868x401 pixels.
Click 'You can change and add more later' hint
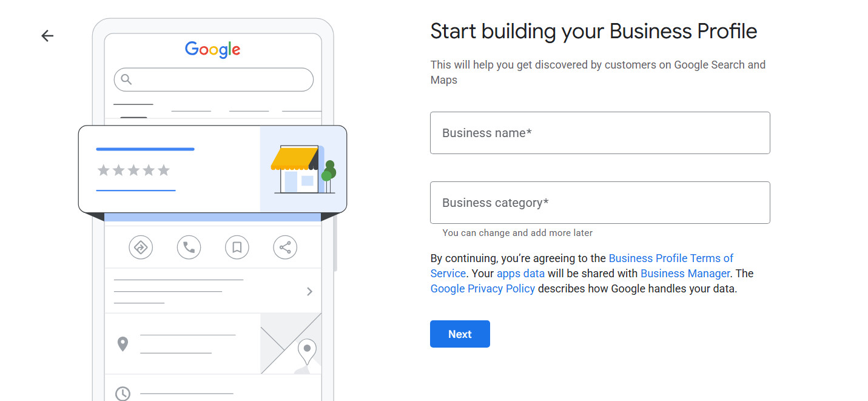[x=517, y=233]
